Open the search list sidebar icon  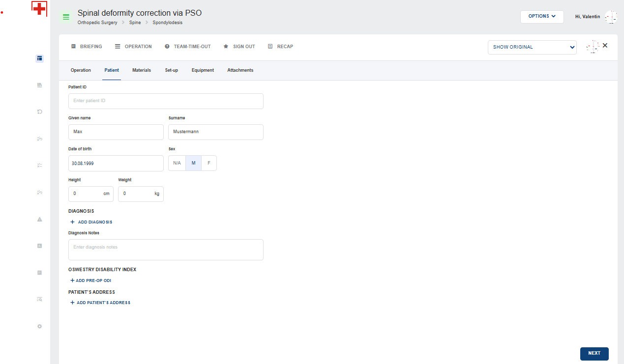pos(39,299)
